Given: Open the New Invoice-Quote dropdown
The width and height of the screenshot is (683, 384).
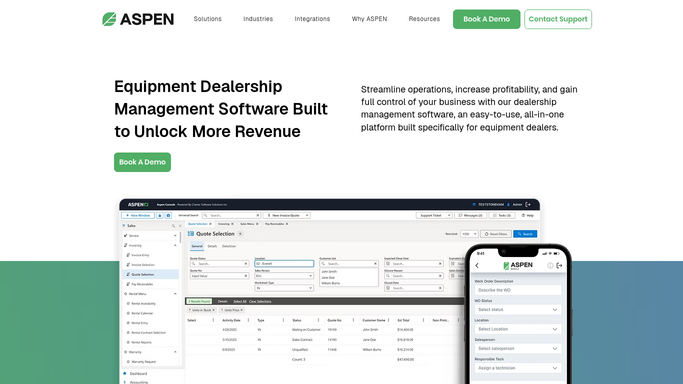Looking at the screenshot, I should pyautogui.click(x=287, y=216).
